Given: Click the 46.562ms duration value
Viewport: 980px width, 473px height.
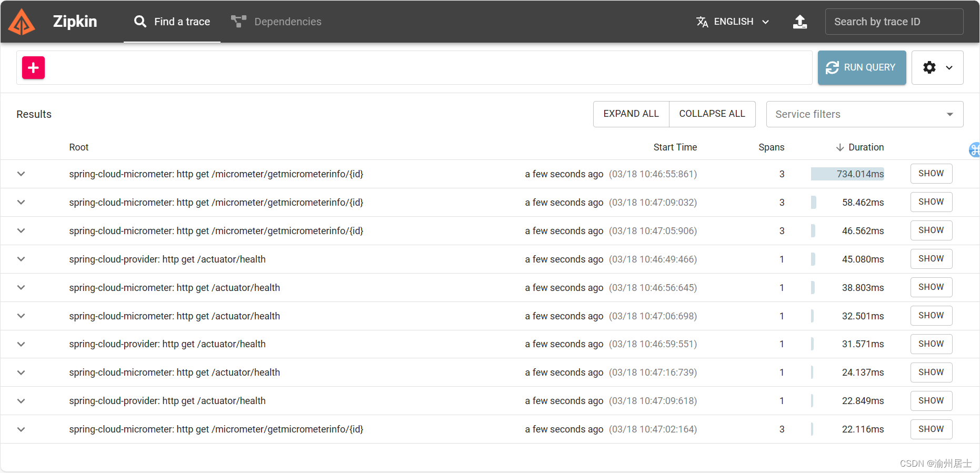Looking at the screenshot, I should 863,231.
